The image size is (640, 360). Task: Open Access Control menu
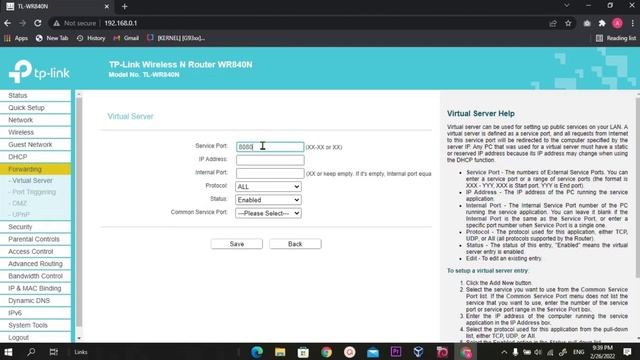(x=36, y=251)
